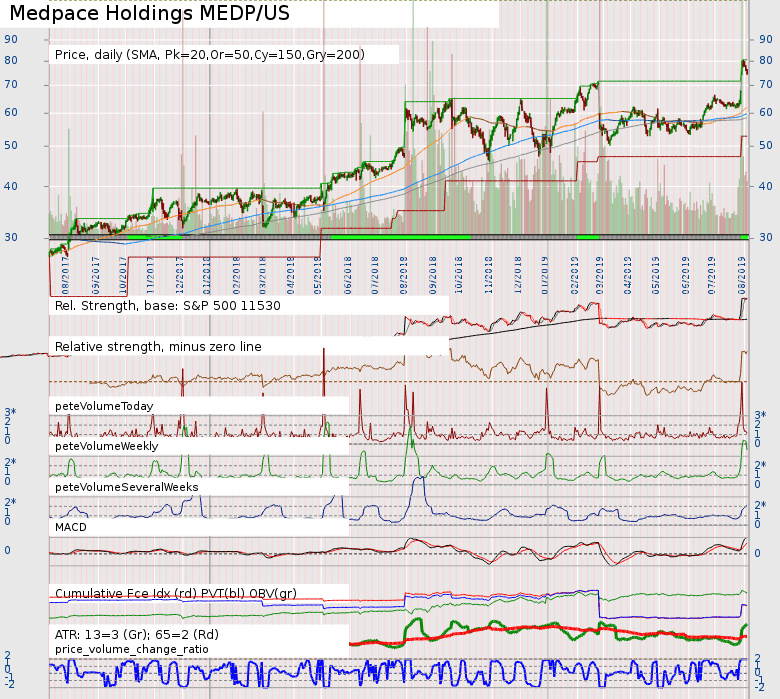Click the "01/2019" date label
Screen dimensions: 780x699
point(544,275)
